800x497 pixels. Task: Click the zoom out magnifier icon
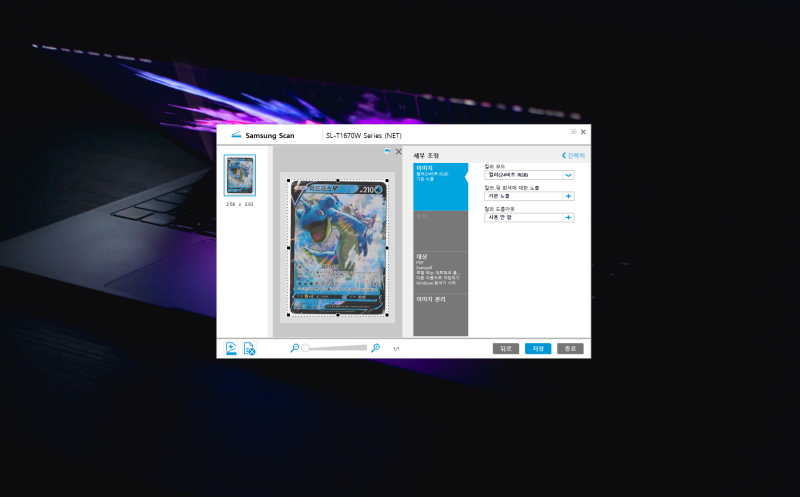tap(294, 348)
